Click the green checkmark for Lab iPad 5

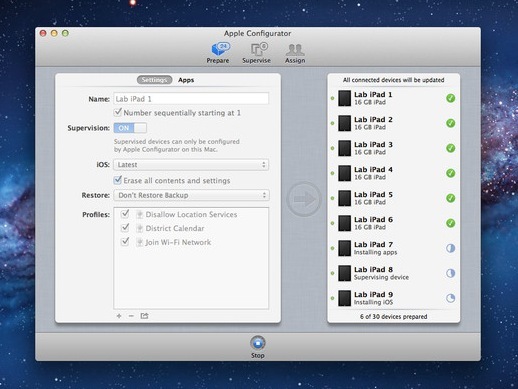coord(451,198)
